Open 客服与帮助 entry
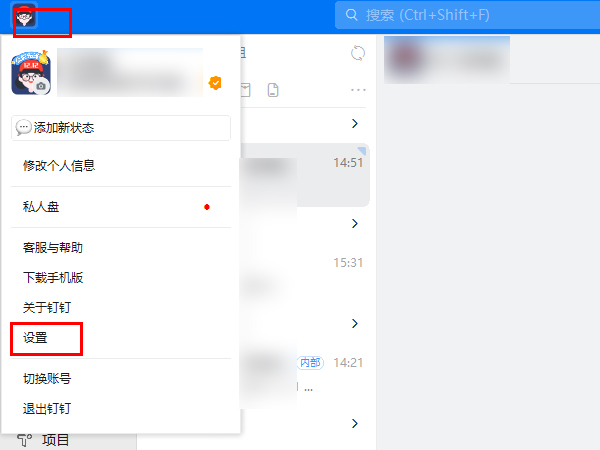Screen dimensions: 600x450 53,248
